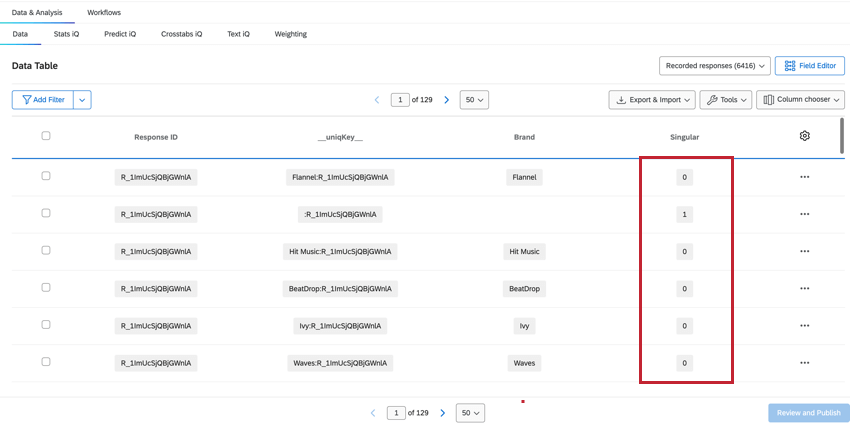This screenshot has width=850, height=425.
Task: Open Recorded responses (6416) dropdown
Action: (x=714, y=66)
